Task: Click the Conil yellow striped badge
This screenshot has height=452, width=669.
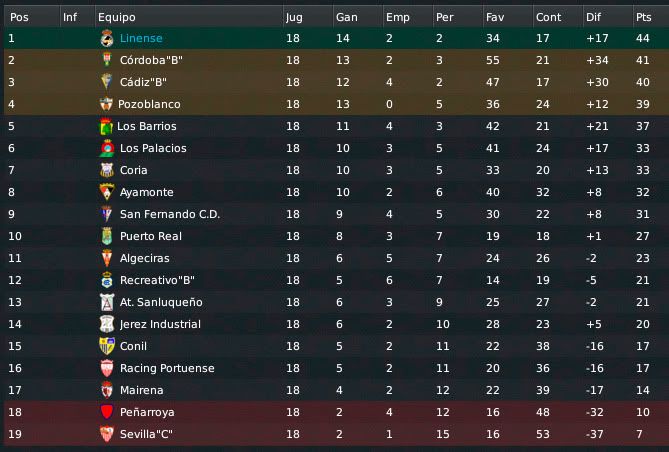Action: (x=107, y=346)
